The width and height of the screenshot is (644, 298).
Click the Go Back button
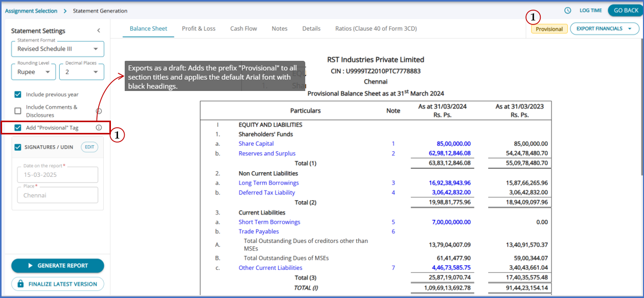[626, 10]
